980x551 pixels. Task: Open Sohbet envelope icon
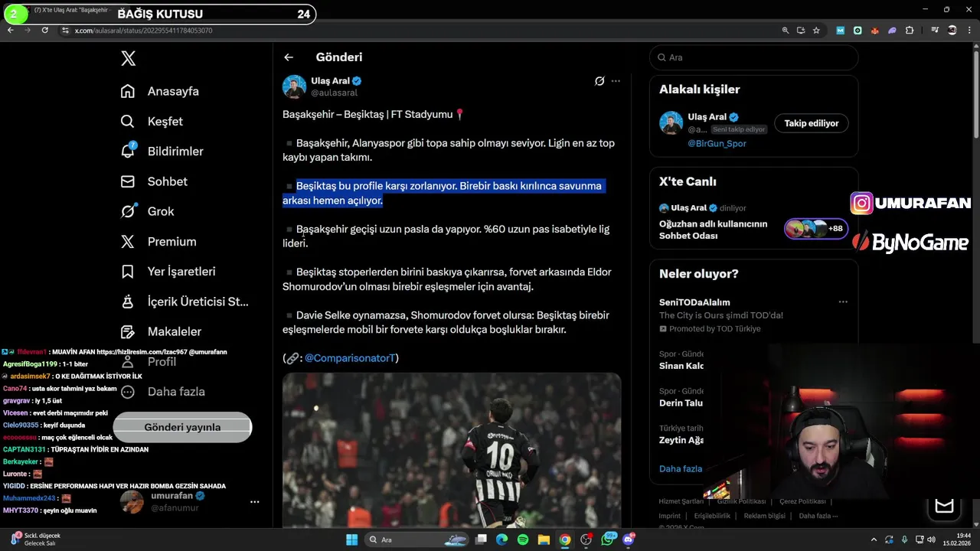[x=128, y=181]
